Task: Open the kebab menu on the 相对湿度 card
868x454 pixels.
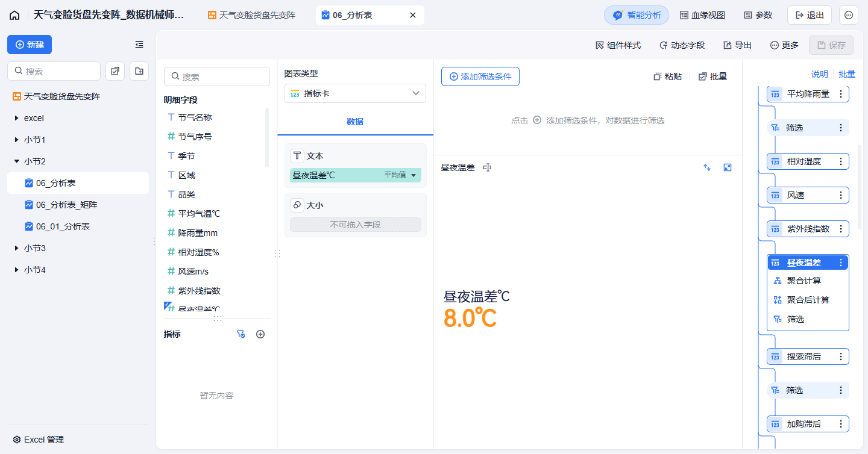Action: pos(841,161)
